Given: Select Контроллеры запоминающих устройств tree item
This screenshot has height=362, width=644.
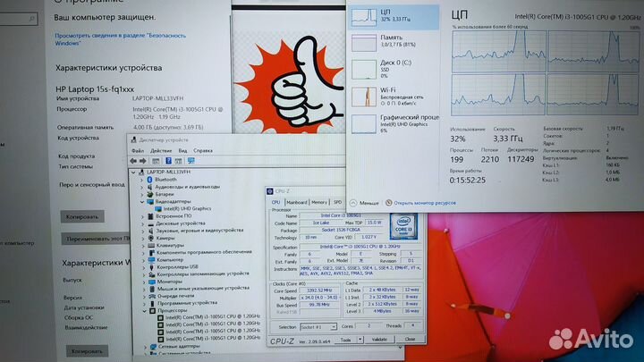Looking at the screenshot, I should click(203, 274).
